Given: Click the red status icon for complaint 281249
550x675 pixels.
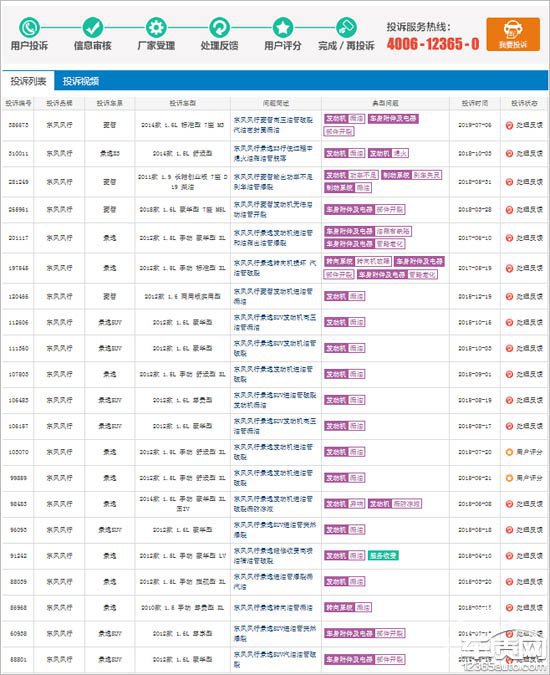Looking at the screenshot, I should pos(509,182).
